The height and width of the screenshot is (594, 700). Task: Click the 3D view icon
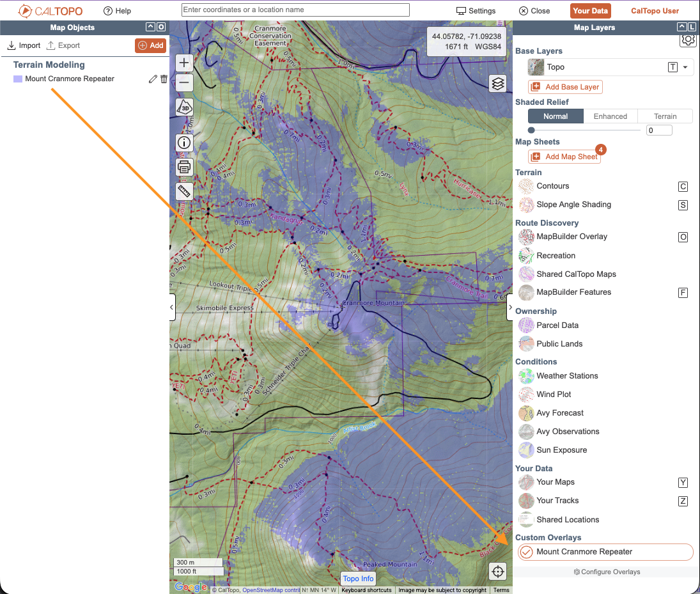pos(184,107)
